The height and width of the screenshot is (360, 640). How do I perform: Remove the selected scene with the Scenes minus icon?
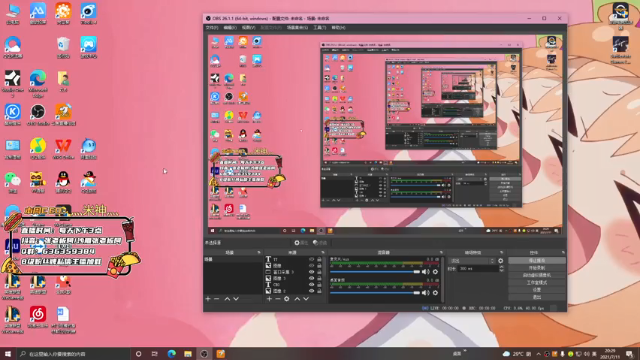(x=217, y=299)
